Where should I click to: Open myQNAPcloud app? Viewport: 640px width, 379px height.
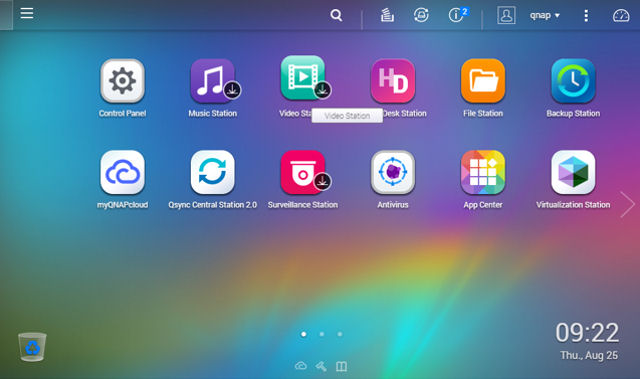122,172
